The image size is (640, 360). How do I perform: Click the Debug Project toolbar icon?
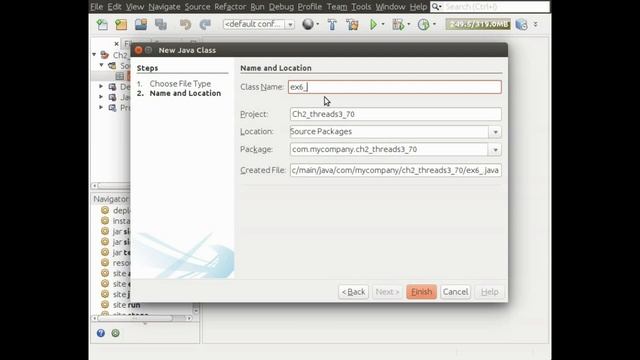(x=398, y=24)
